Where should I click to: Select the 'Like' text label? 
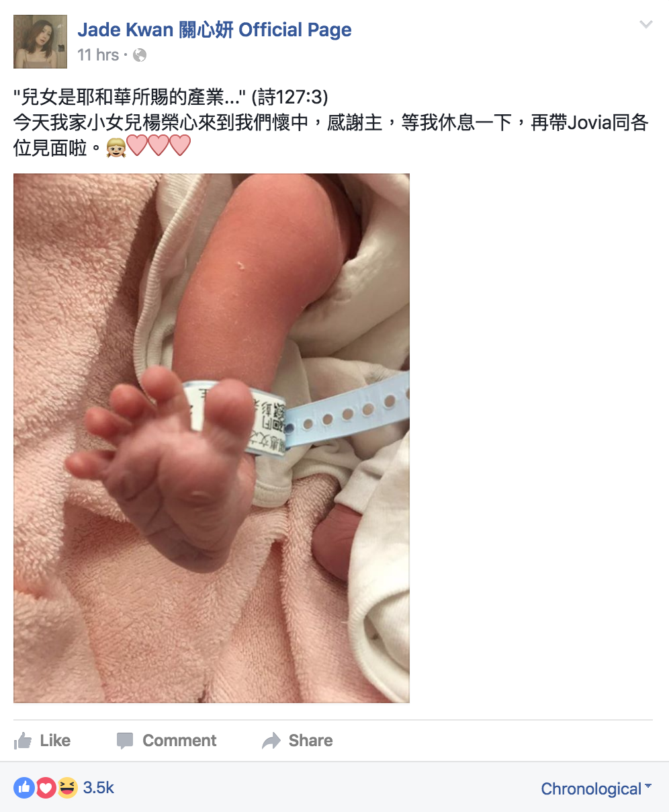55,741
